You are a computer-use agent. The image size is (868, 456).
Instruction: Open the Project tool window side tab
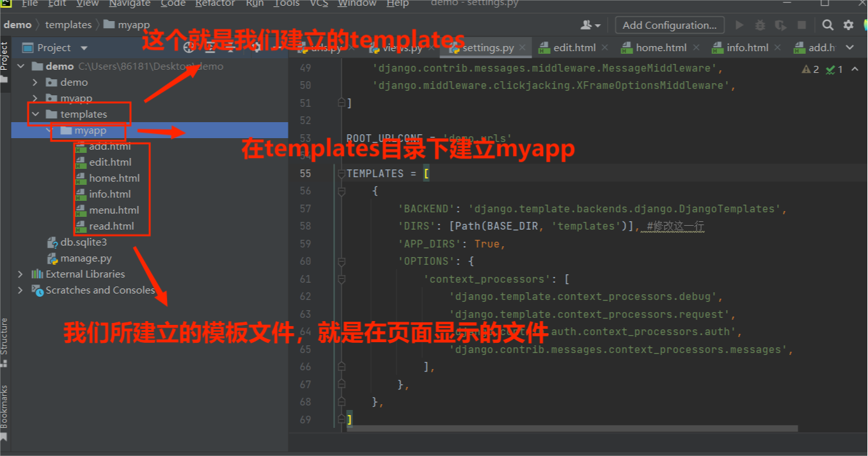coord(4,63)
